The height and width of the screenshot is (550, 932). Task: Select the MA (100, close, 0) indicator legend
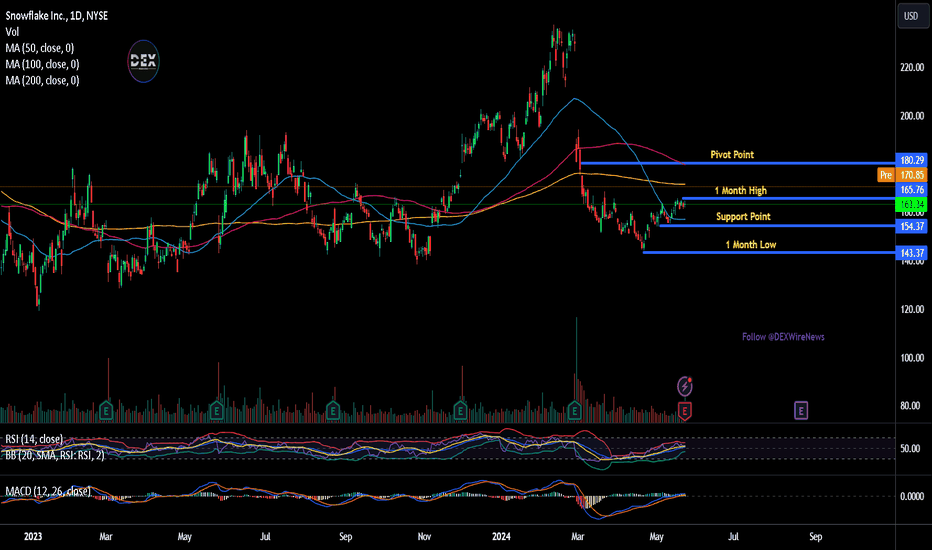pos(42,64)
